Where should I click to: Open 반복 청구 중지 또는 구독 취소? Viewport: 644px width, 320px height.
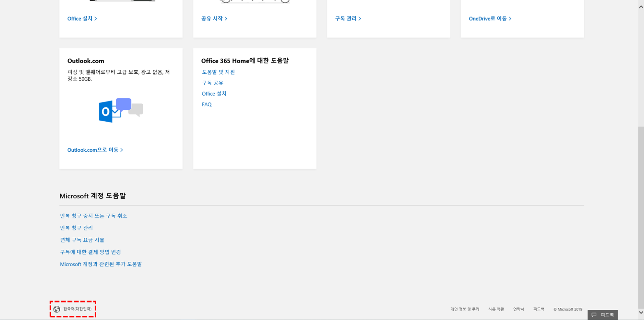click(93, 216)
